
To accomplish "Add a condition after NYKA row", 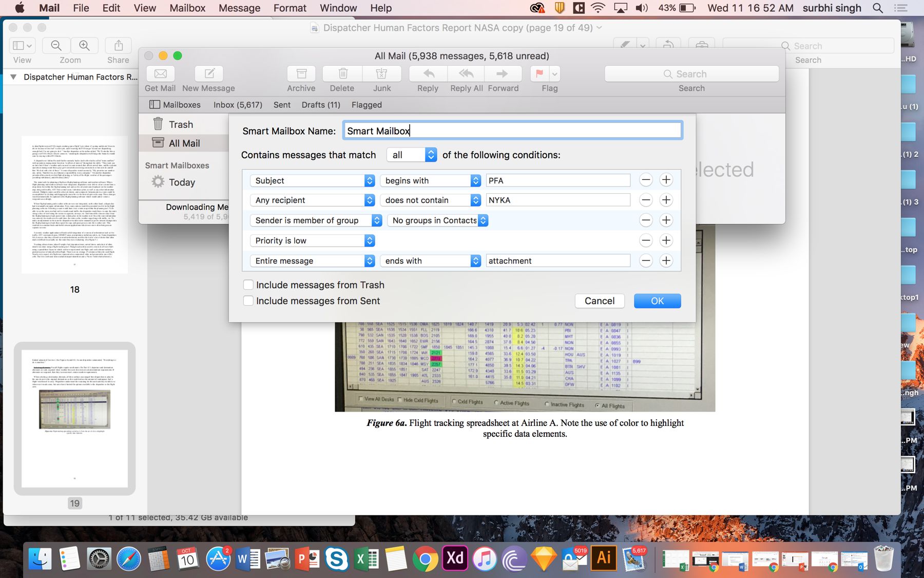I will (666, 200).
